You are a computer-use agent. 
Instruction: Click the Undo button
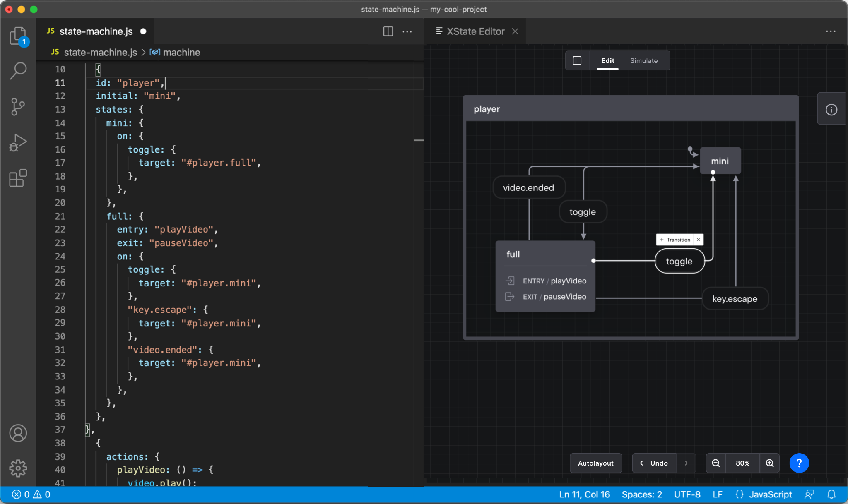point(654,463)
